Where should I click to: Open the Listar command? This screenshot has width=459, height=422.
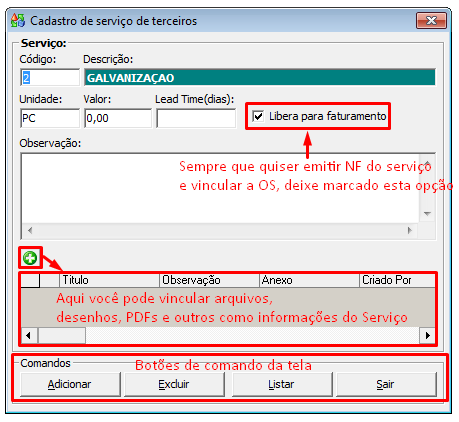click(282, 384)
